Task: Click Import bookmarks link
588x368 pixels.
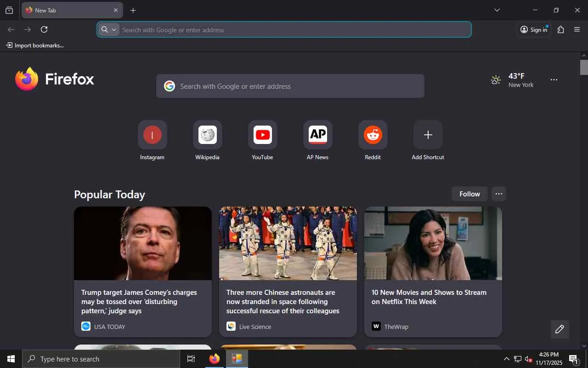Action: [35, 45]
